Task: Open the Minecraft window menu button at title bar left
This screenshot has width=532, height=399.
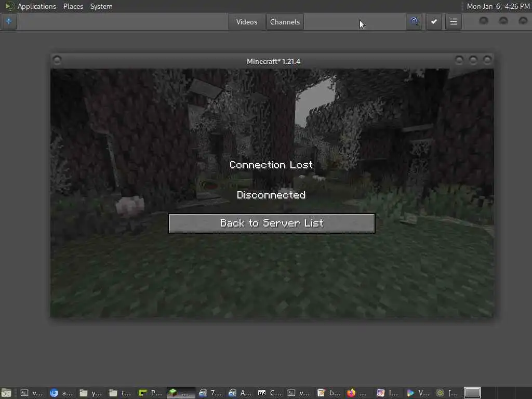Action: pyautogui.click(x=57, y=60)
